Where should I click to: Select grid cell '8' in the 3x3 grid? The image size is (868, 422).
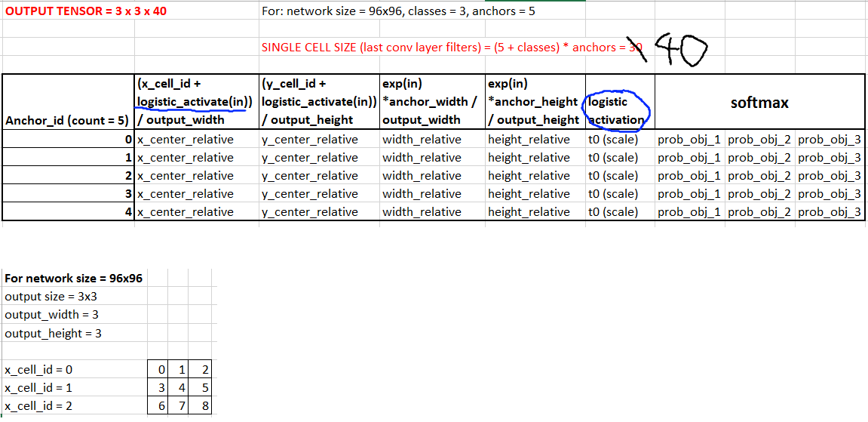point(201,406)
